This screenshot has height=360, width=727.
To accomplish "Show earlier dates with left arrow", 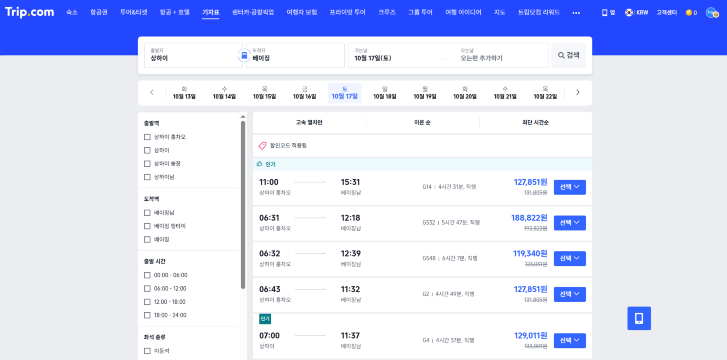I will tap(152, 92).
